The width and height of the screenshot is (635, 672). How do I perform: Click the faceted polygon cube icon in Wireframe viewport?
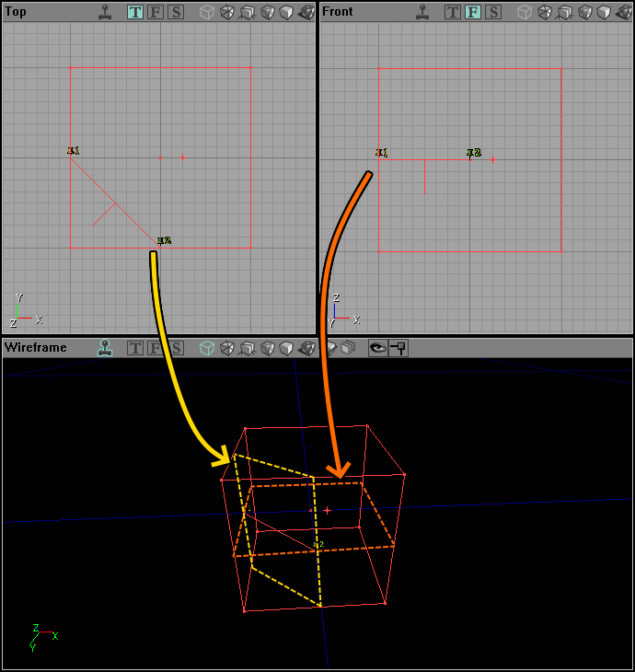[x=227, y=348]
